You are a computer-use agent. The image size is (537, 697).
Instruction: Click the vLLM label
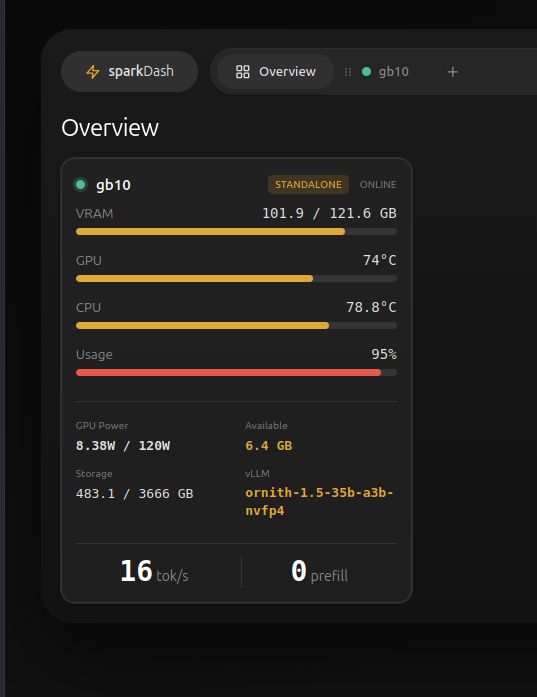tap(257, 474)
